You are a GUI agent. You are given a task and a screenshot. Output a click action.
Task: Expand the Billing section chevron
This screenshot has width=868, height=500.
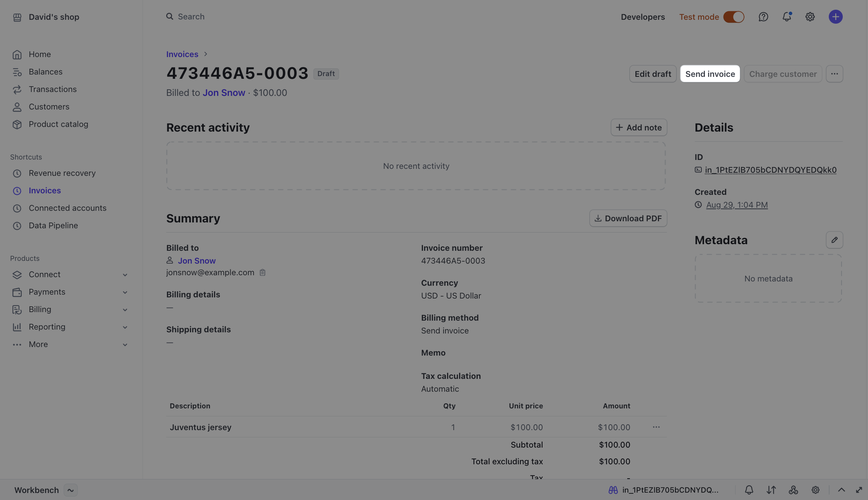tap(125, 310)
